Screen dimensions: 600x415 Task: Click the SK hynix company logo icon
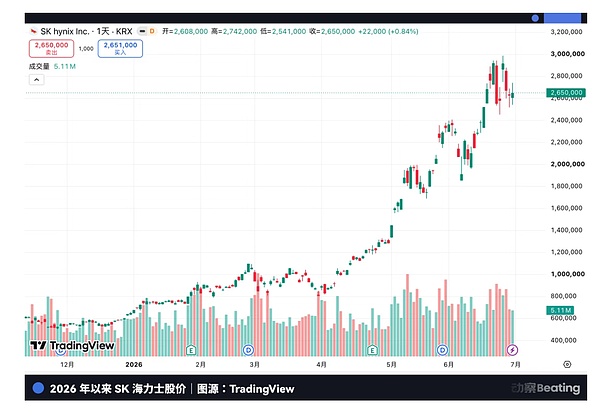[x=33, y=31]
